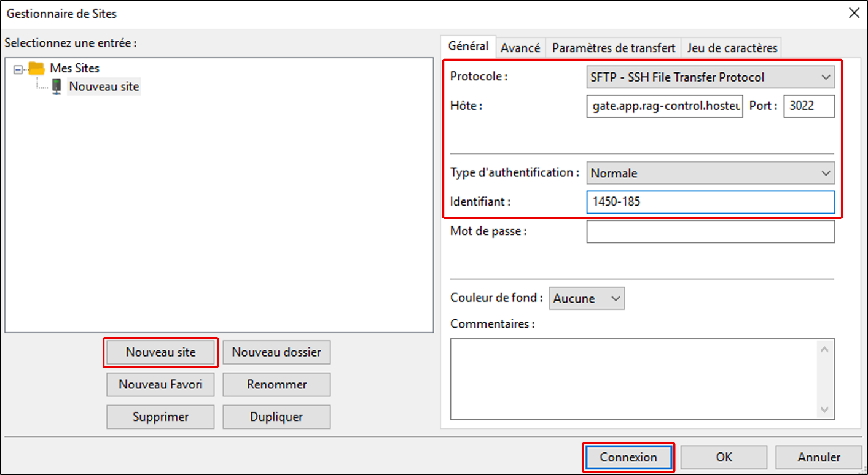Screen dimensions: 868x475
Task: Open Couleur de fond dropdown
Action: click(x=587, y=298)
